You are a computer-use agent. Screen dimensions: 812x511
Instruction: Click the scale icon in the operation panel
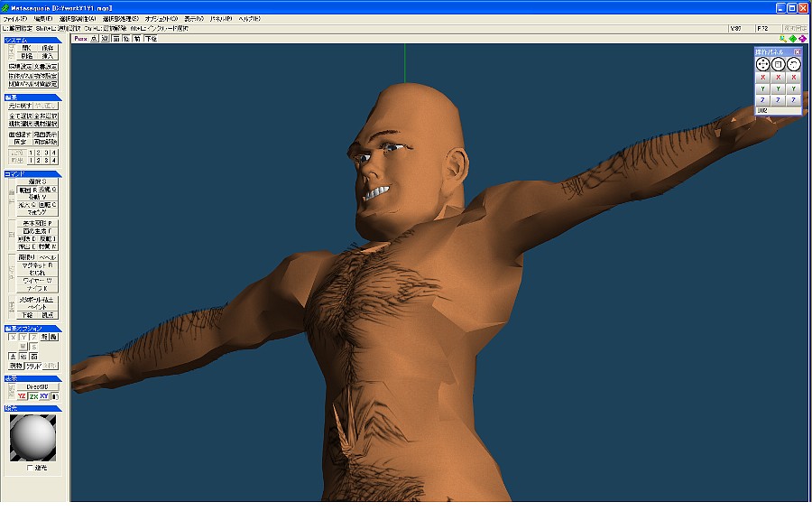coord(779,65)
